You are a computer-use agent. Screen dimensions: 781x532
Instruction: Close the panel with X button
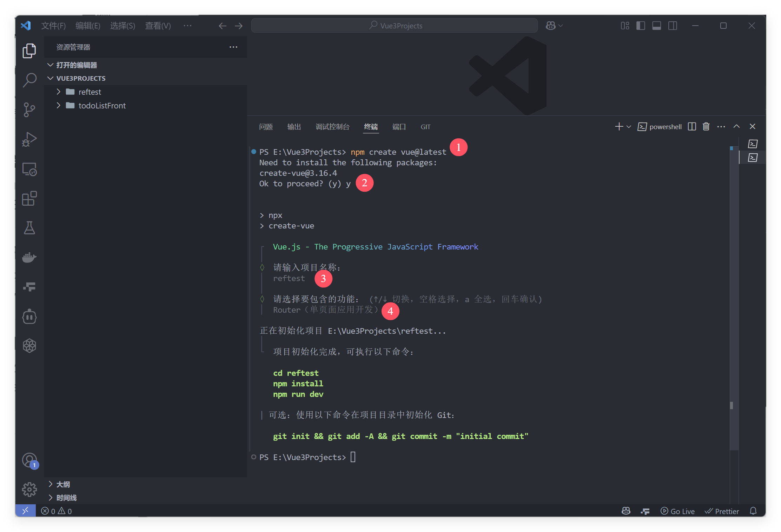(753, 126)
